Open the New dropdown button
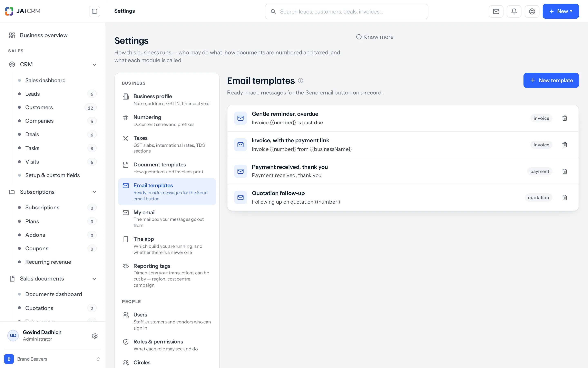Image resolution: width=588 pixels, height=368 pixels. (561, 11)
